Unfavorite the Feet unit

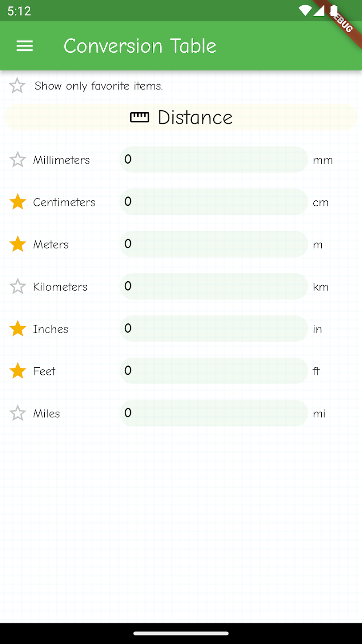click(x=17, y=371)
